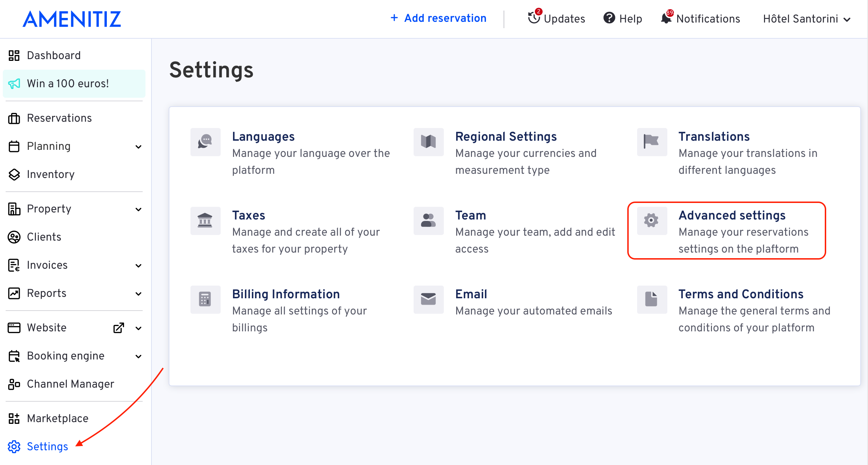
Task: Expand the Planning submenu chevron
Action: 139,147
